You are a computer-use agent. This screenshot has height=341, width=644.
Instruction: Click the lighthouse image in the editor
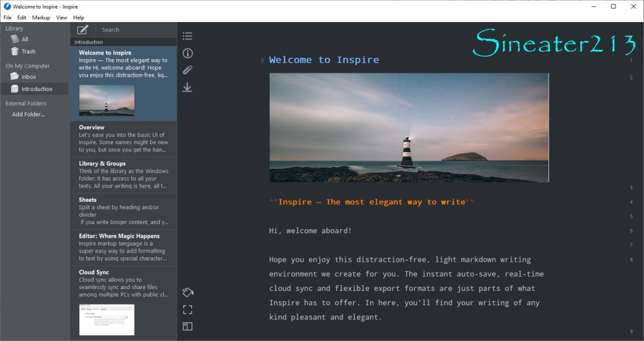pos(409,127)
